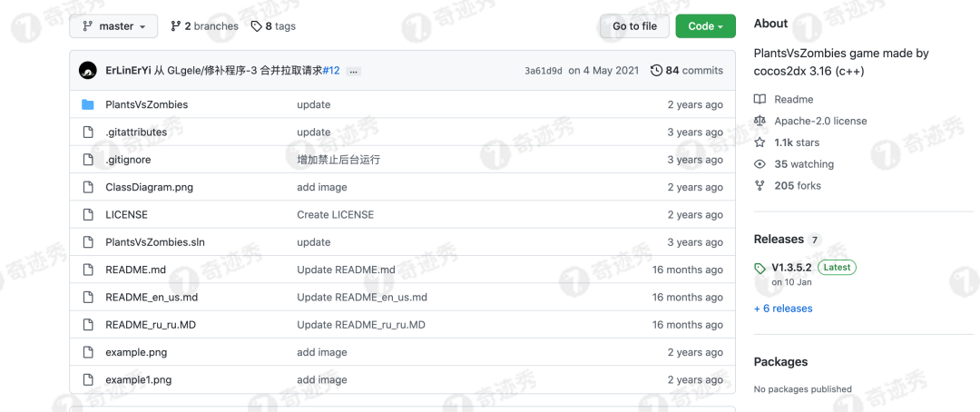Viewport: 980px width, 412px height.
Task: Click file icon beside README_en_us.md
Action: (x=88, y=297)
